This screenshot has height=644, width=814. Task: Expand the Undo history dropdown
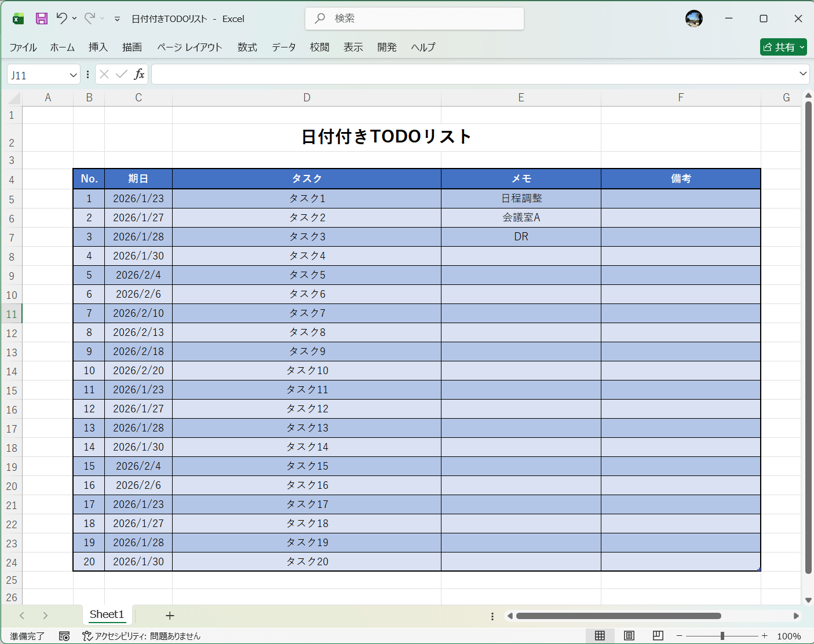coord(74,19)
